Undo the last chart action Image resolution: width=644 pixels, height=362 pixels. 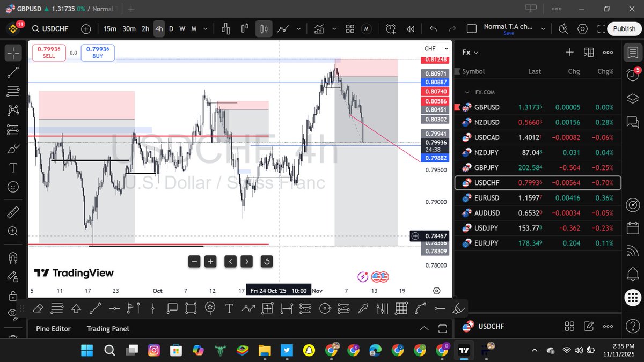point(433,29)
